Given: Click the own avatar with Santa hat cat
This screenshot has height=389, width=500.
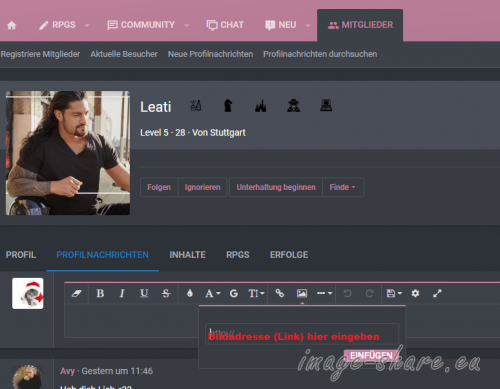Looking at the screenshot, I should (28, 293).
